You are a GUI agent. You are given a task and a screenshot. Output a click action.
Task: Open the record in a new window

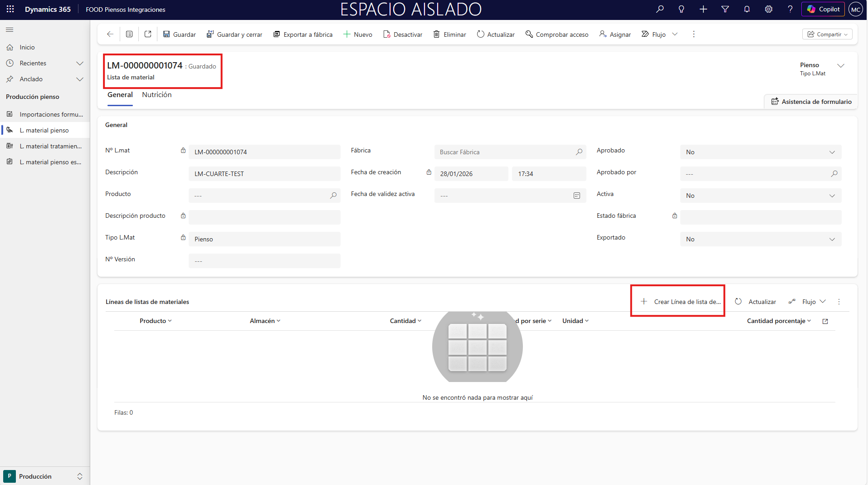(x=148, y=34)
